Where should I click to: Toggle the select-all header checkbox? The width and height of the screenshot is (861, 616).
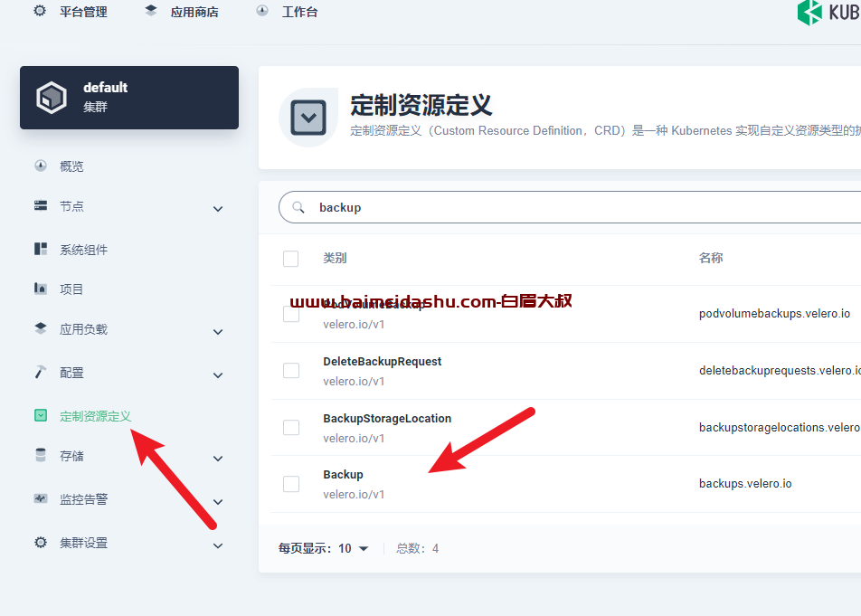click(290, 259)
